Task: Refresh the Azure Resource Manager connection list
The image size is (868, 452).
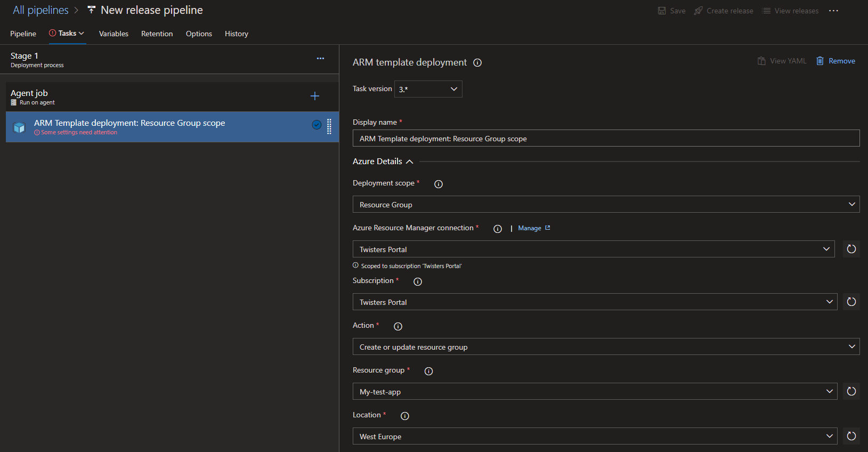Action: pyautogui.click(x=851, y=249)
